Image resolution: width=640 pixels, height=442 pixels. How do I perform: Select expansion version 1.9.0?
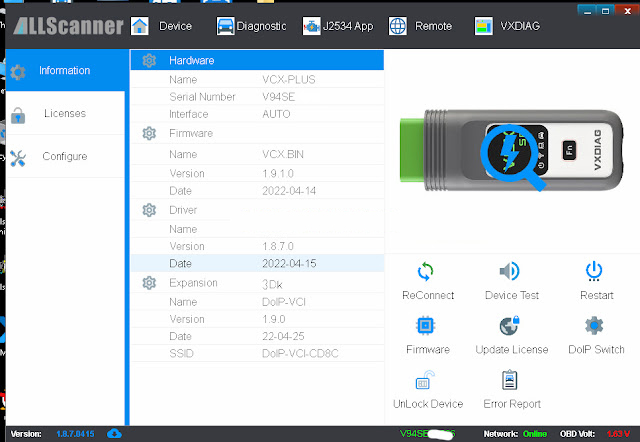point(273,319)
